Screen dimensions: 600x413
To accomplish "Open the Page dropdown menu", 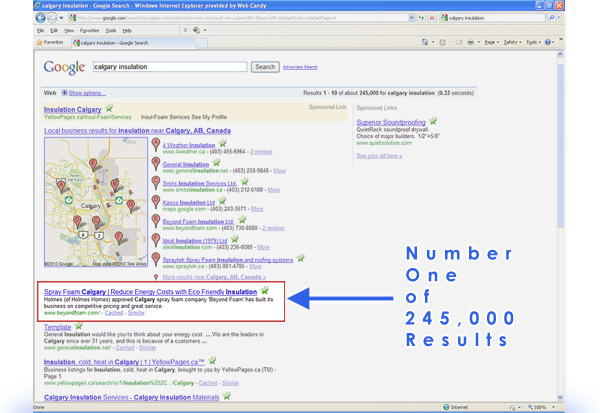I will tap(492, 42).
